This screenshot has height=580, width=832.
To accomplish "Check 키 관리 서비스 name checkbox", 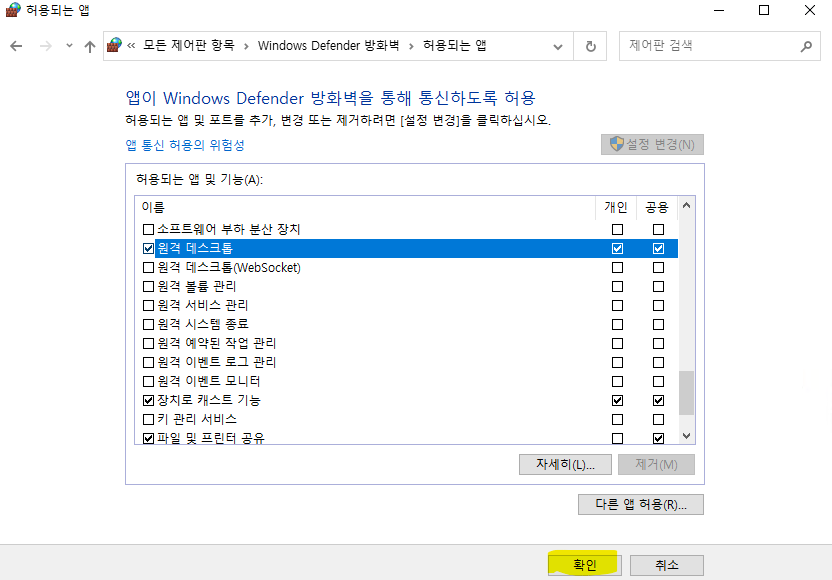I will pyautogui.click(x=149, y=420).
